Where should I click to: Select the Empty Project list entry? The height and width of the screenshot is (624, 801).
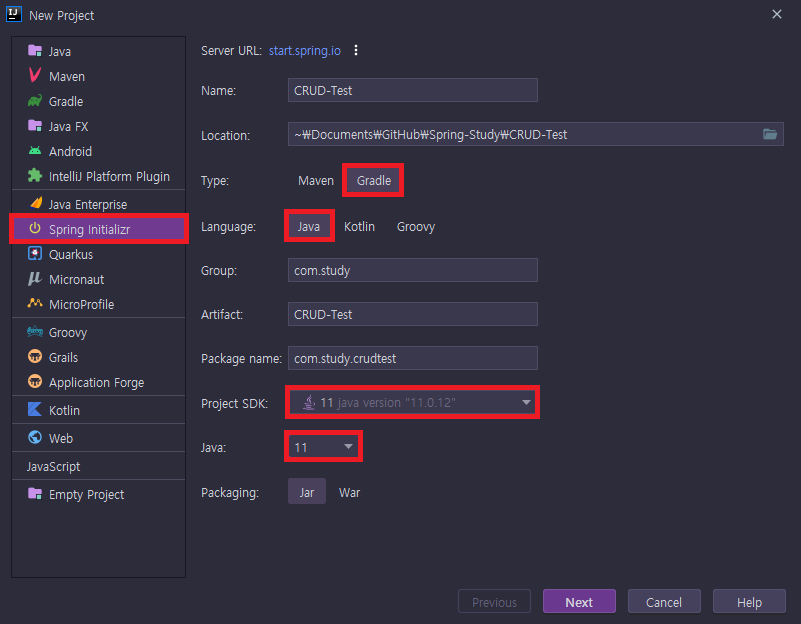(x=98, y=494)
